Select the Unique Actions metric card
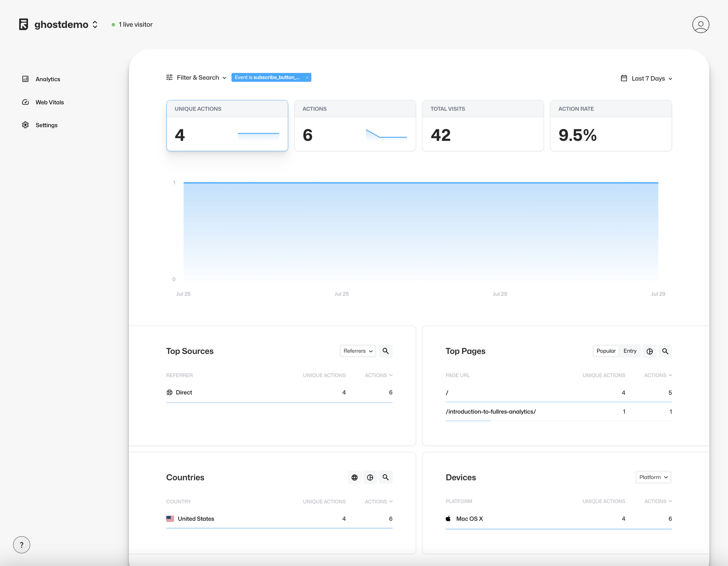The image size is (728, 566). click(x=227, y=125)
